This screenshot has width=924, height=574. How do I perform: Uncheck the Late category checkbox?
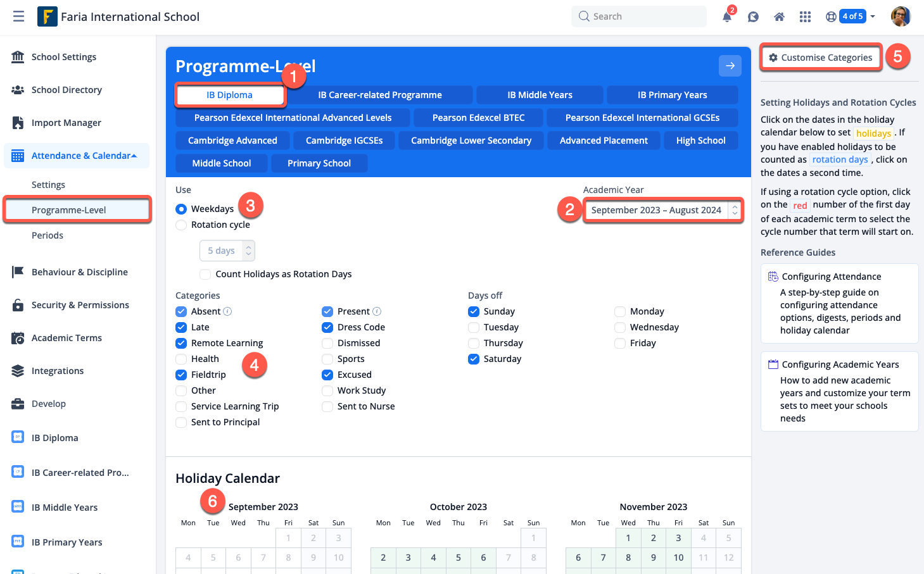[181, 327]
